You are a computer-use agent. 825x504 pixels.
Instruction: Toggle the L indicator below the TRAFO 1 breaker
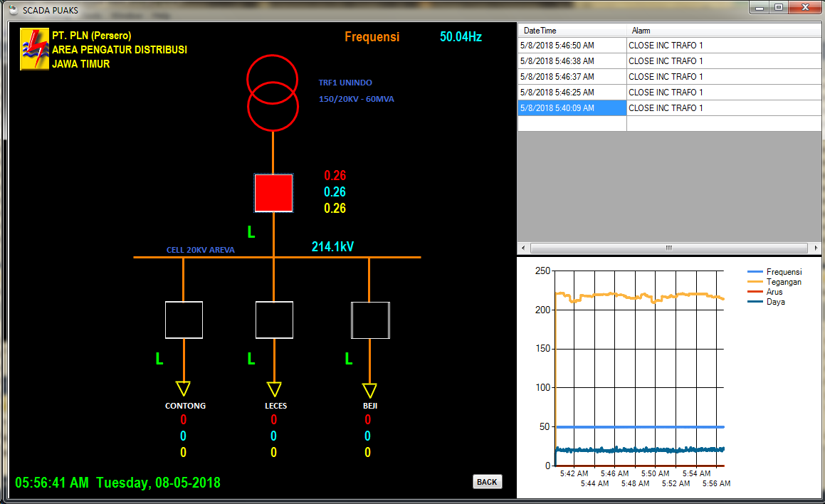tap(250, 231)
